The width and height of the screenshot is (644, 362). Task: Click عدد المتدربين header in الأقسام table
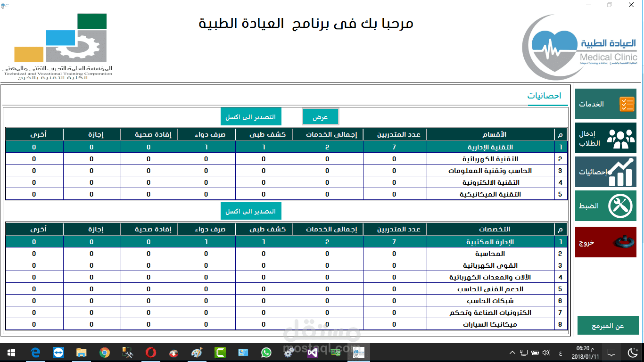(394, 135)
